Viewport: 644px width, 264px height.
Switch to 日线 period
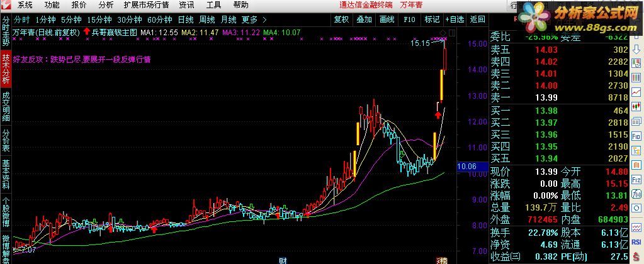tap(186, 19)
